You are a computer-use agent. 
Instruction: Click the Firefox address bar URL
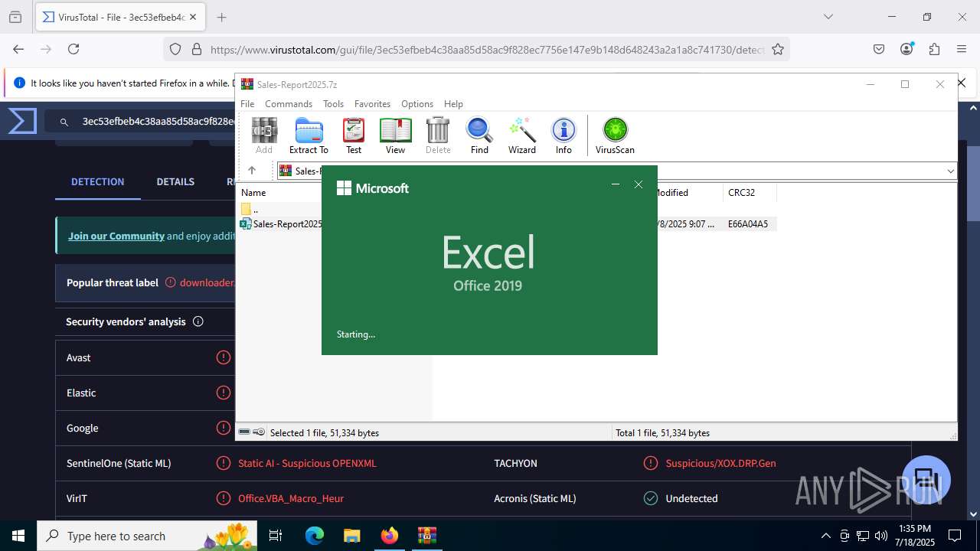coord(486,50)
